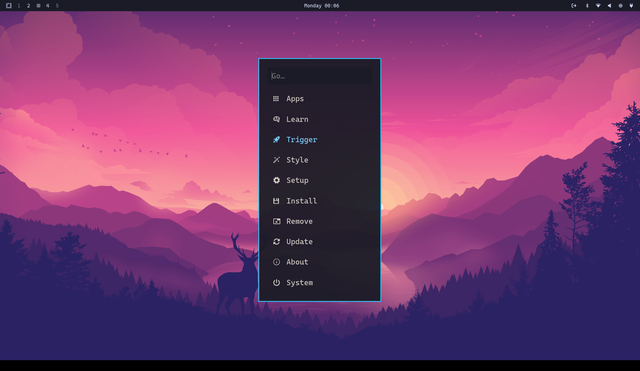Click the round CPU monitor tray icon
Screen dimensions: 640x371
tap(620, 6)
